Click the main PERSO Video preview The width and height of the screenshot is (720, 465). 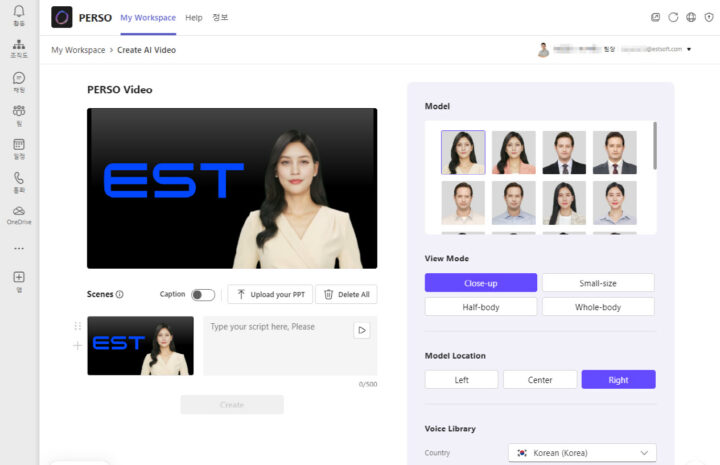(x=232, y=188)
